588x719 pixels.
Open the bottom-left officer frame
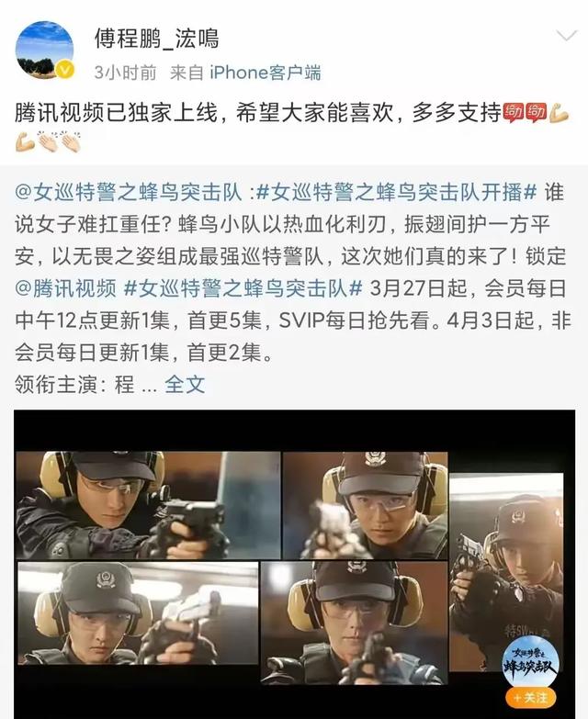click(138, 613)
